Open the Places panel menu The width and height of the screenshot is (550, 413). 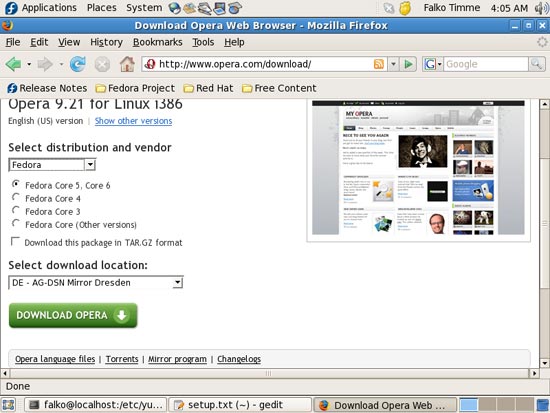[x=102, y=8]
